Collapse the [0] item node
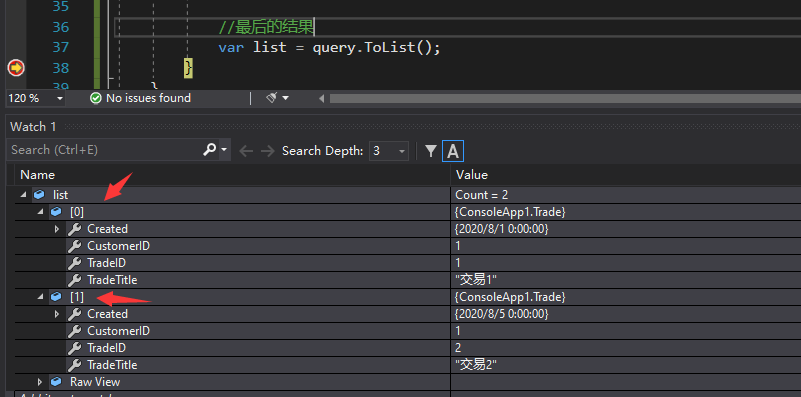Screen dimensions: 801x397 coord(41,212)
